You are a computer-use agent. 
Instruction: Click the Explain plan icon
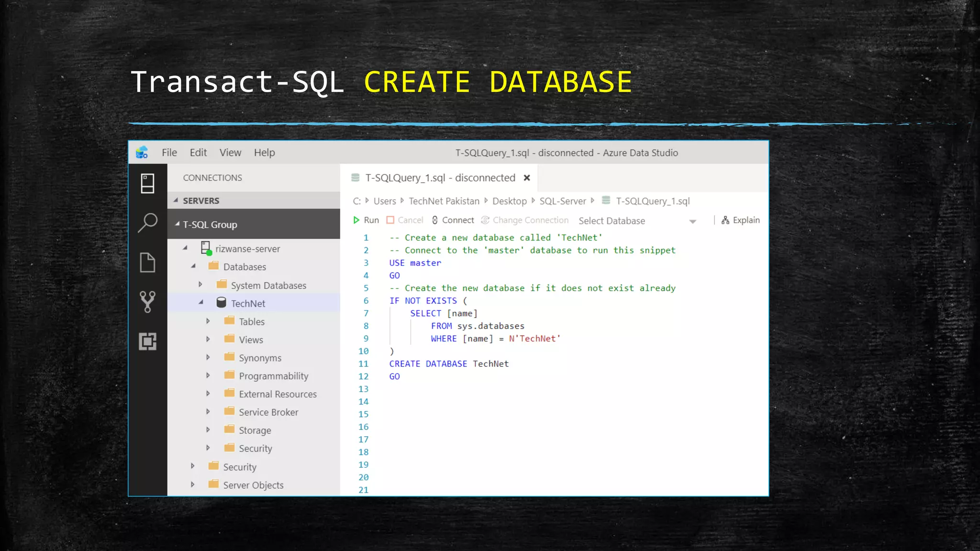tap(725, 220)
